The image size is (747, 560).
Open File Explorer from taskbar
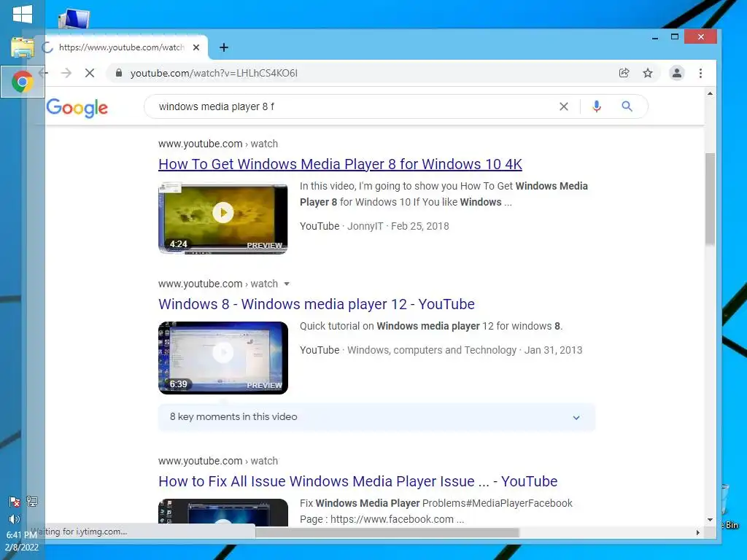click(23, 47)
